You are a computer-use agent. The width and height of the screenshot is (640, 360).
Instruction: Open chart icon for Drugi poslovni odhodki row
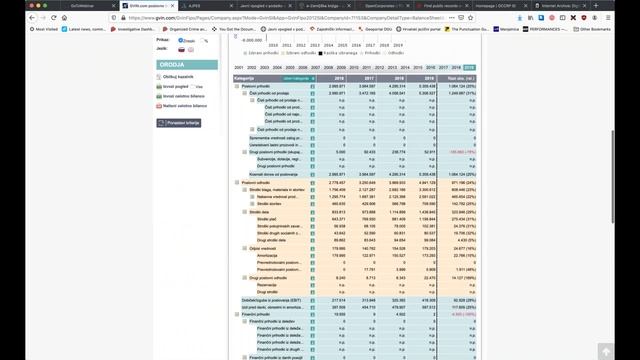point(312,278)
